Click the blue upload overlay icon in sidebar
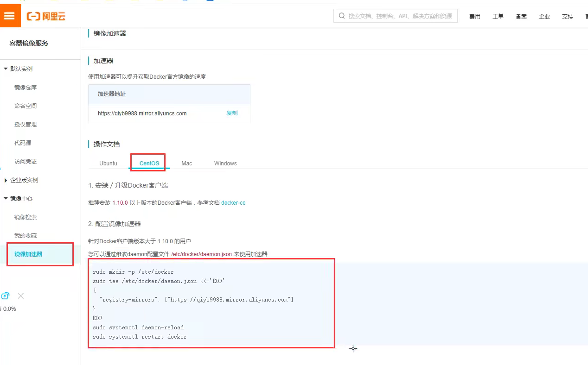Image resolution: width=588 pixels, height=365 pixels. [x=5, y=296]
